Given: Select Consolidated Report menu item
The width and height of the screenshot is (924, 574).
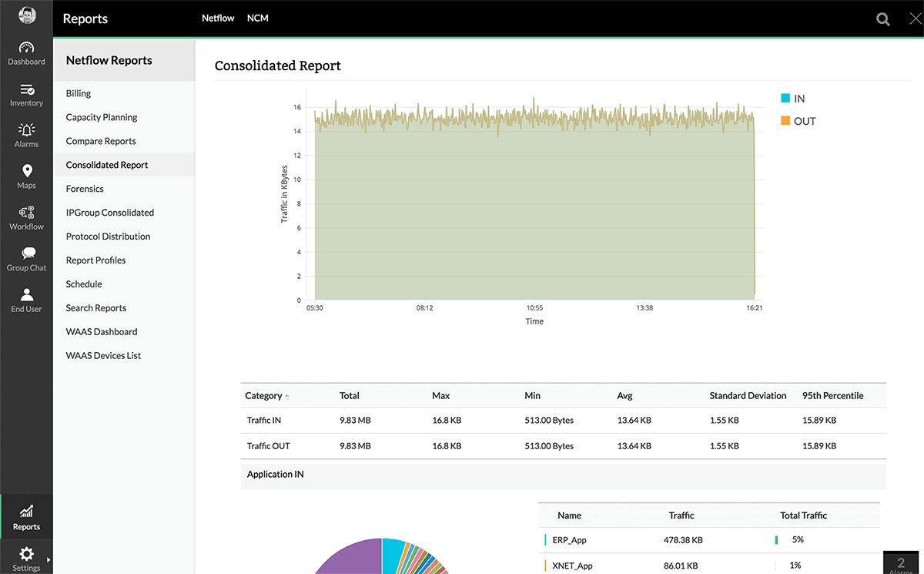Looking at the screenshot, I should tap(124, 165).
